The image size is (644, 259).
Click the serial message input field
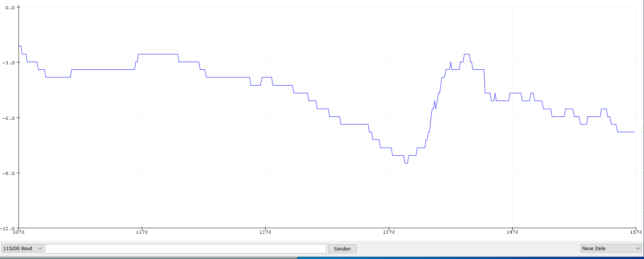(186, 249)
